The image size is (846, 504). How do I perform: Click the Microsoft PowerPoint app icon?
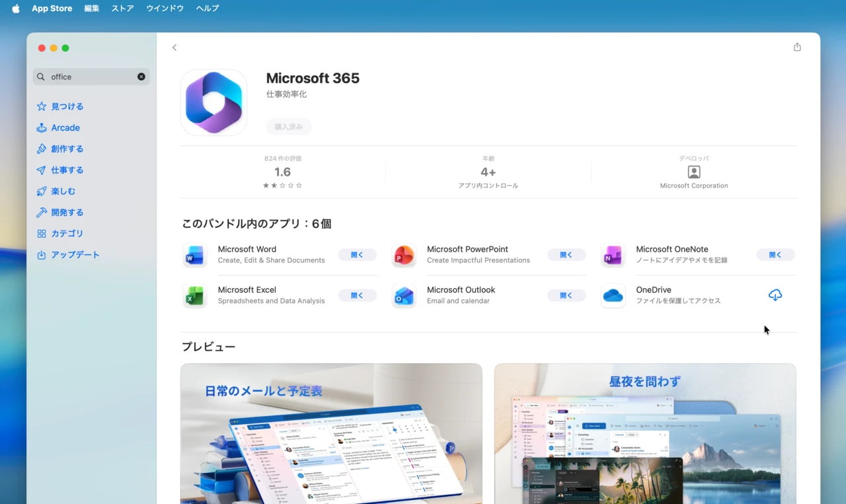[x=404, y=255]
